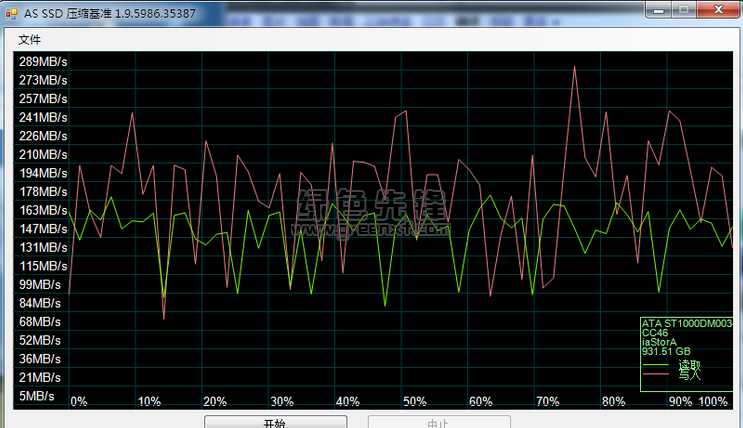The image size is (743, 428).
Task: Click the 147MB/s axis label
Action: point(43,228)
